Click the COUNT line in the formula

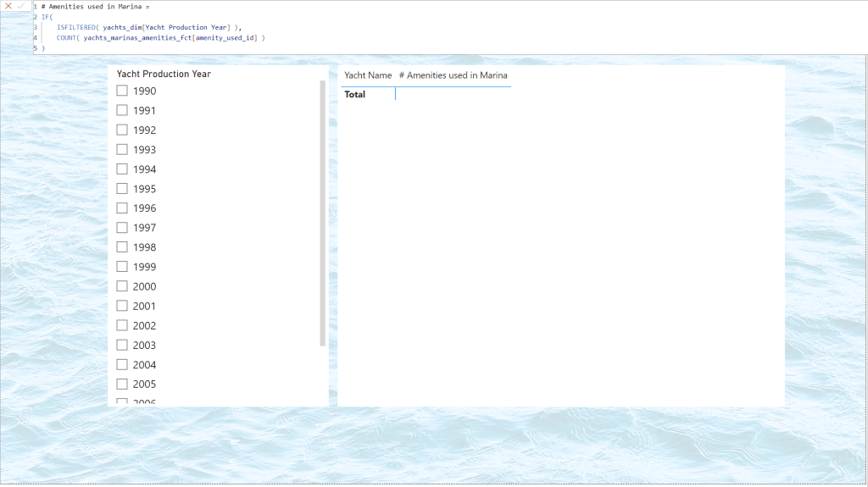coord(161,38)
